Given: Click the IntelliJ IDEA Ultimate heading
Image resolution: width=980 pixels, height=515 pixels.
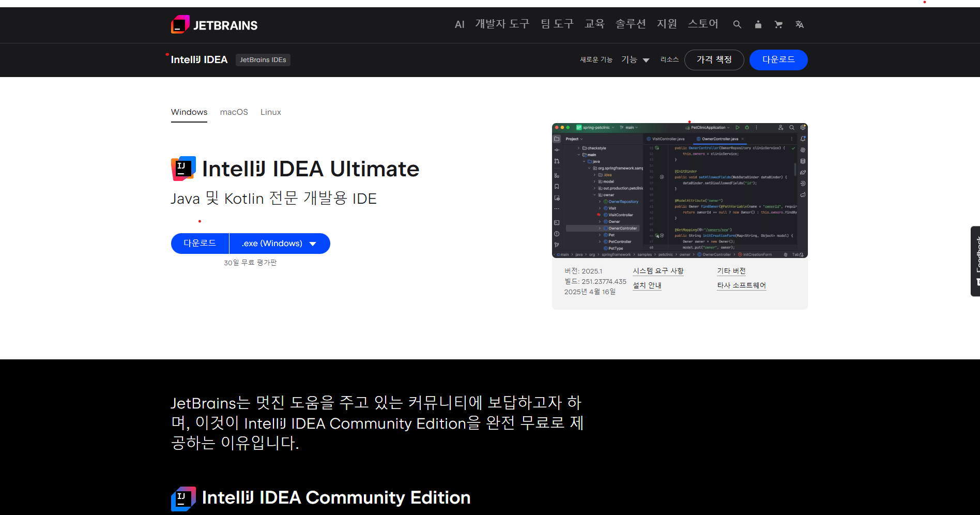Looking at the screenshot, I should click(311, 169).
